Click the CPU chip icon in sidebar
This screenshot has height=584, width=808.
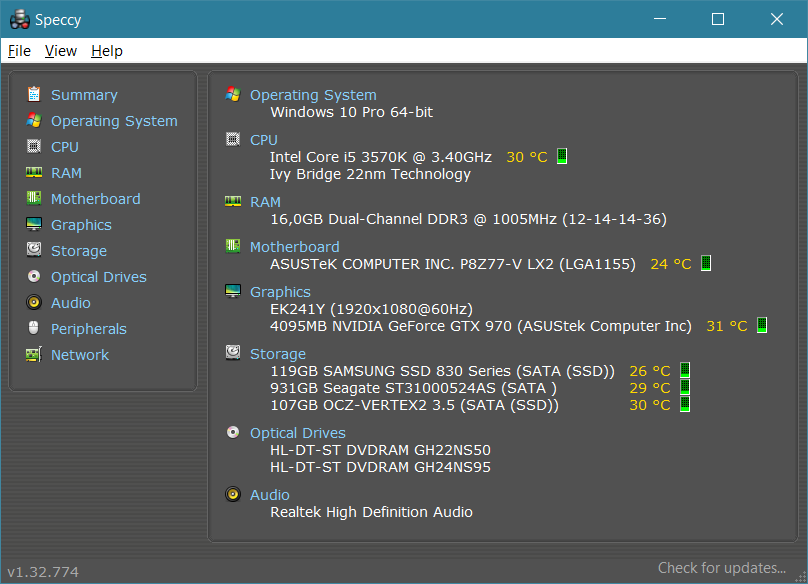pos(34,146)
